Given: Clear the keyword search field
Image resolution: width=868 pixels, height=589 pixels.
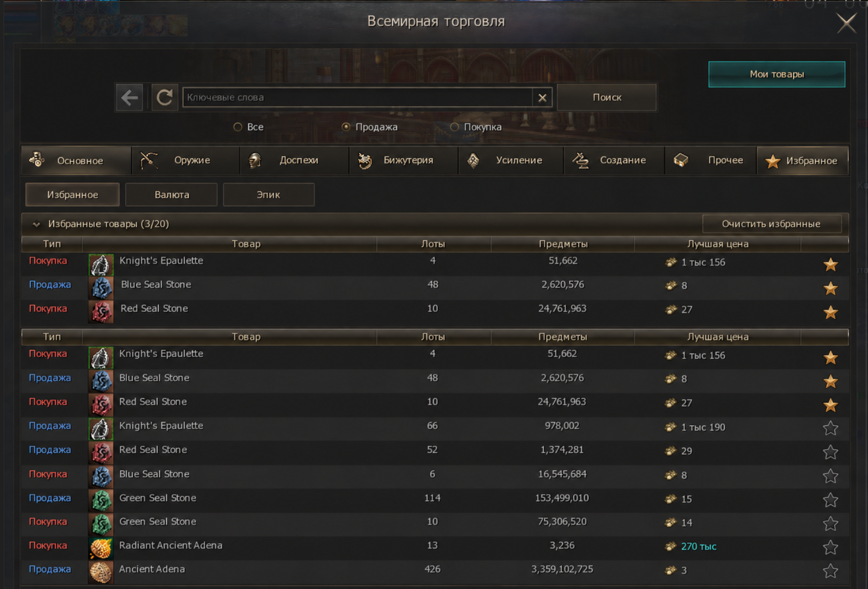Looking at the screenshot, I should click(x=542, y=98).
